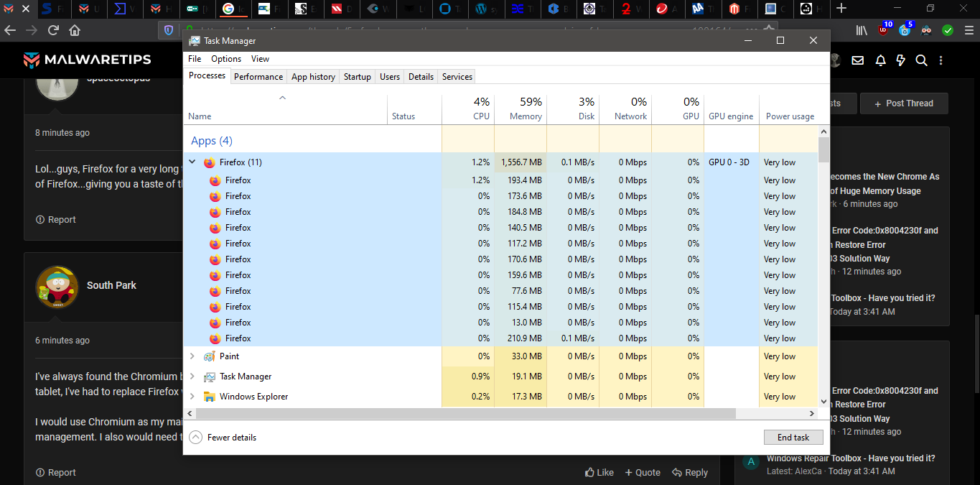Screen dimensions: 980x485
Task: Open the uBlock extension icon showing 10
Action: tap(884, 29)
